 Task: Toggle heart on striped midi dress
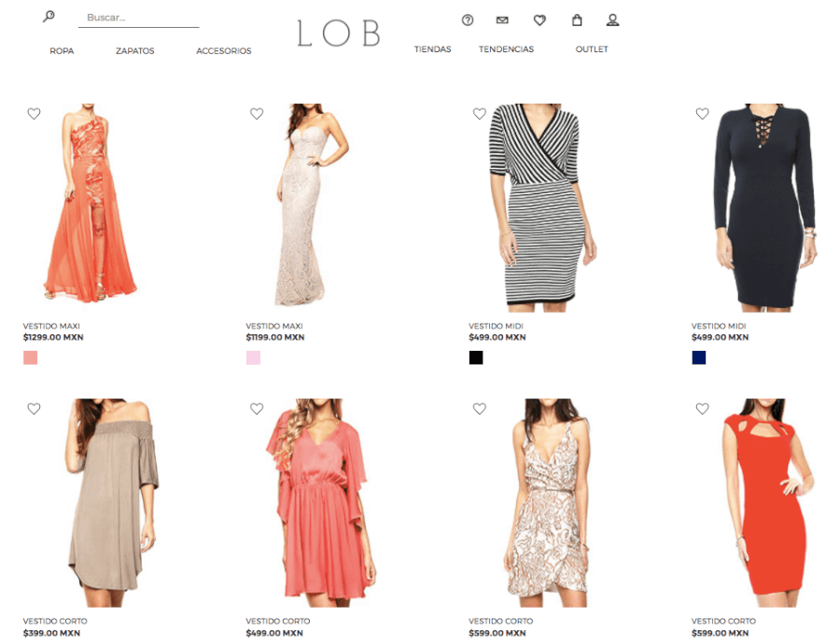(x=480, y=114)
